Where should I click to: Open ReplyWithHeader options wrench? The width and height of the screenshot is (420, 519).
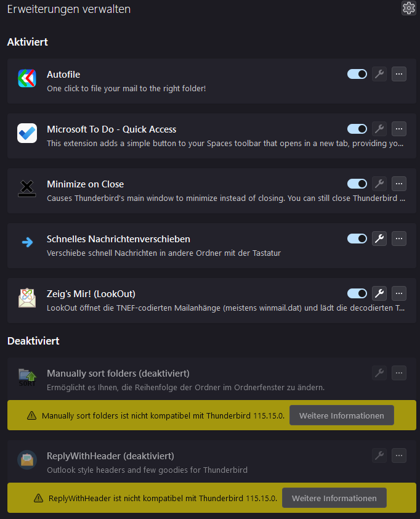coord(379,456)
